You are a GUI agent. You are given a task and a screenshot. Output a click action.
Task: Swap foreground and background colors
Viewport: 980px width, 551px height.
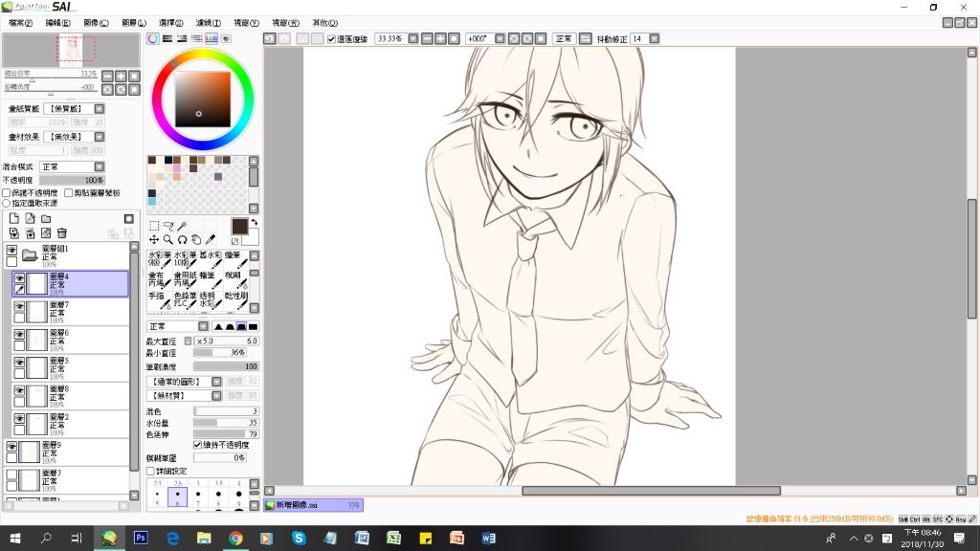pos(255,222)
